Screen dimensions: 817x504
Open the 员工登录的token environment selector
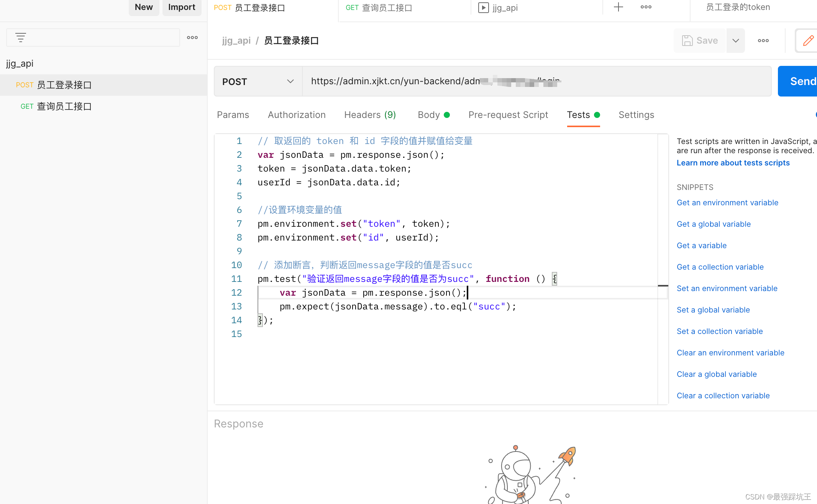738,7
